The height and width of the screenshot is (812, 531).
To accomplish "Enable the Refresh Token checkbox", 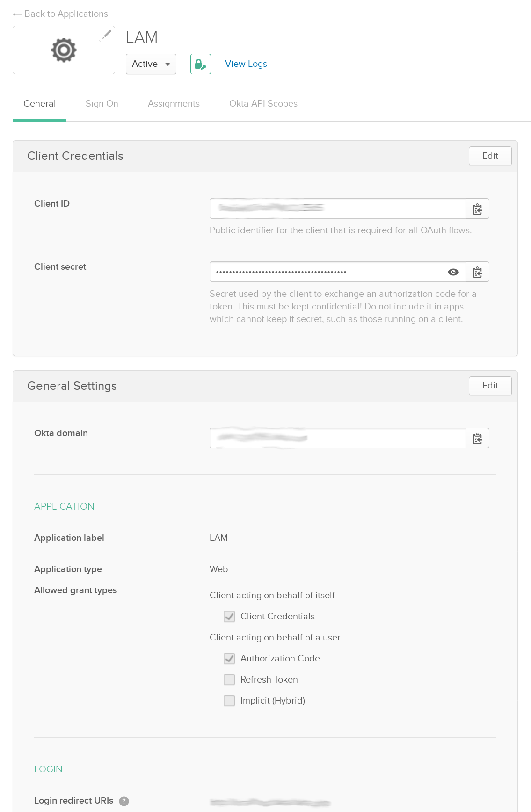I will pos(229,680).
